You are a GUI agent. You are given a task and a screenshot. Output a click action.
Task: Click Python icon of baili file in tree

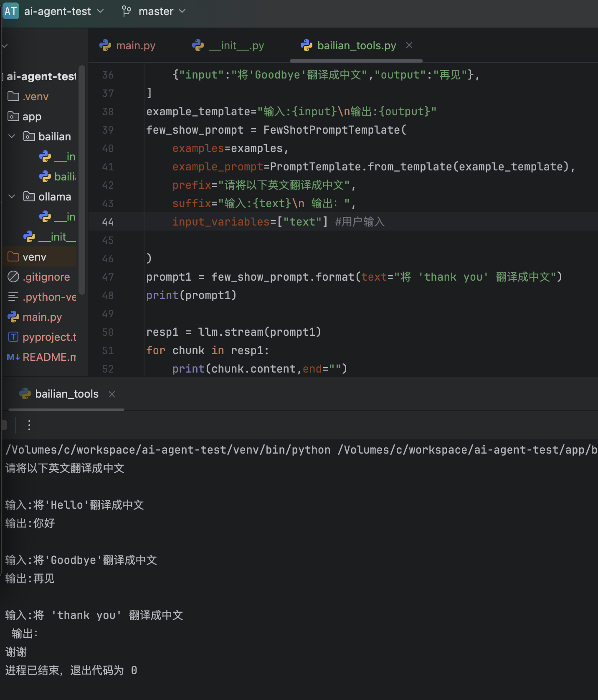pos(45,177)
